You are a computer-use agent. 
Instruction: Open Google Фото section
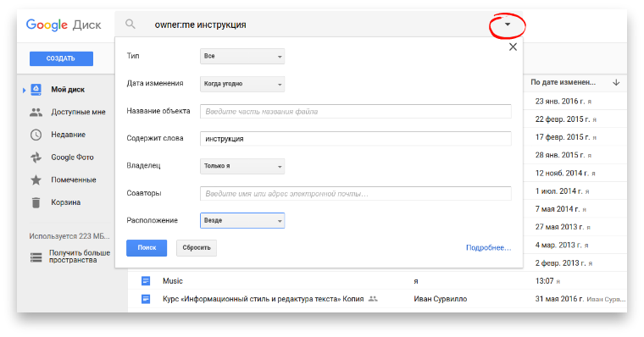tap(72, 157)
